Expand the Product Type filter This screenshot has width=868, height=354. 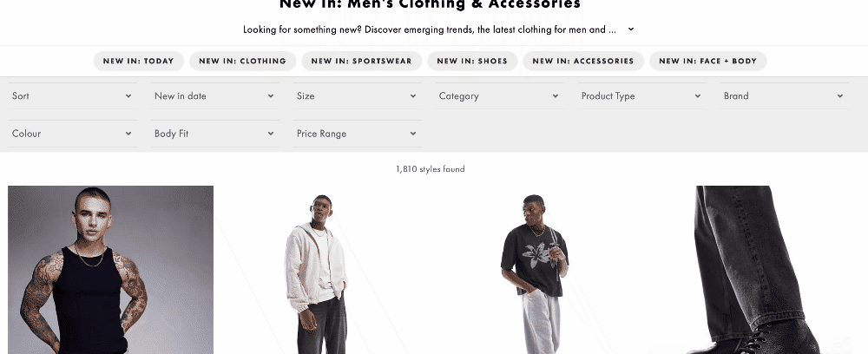click(x=641, y=95)
